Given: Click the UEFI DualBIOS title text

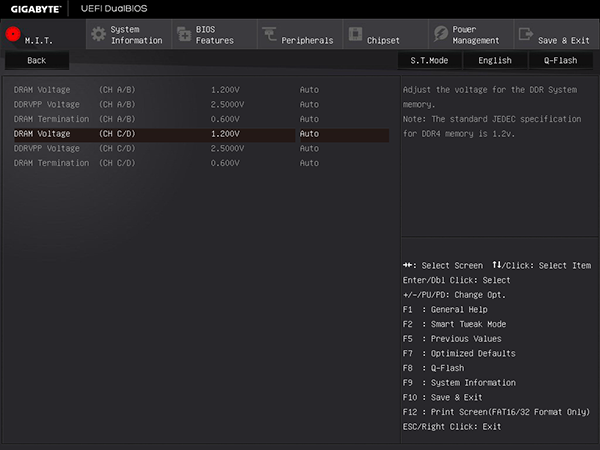Looking at the screenshot, I should coord(114,9).
